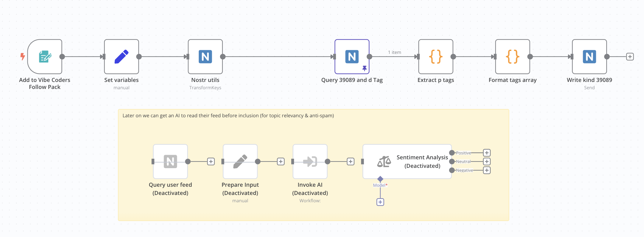
Task: Select the deactivated Query user feed node
Action: point(170,161)
